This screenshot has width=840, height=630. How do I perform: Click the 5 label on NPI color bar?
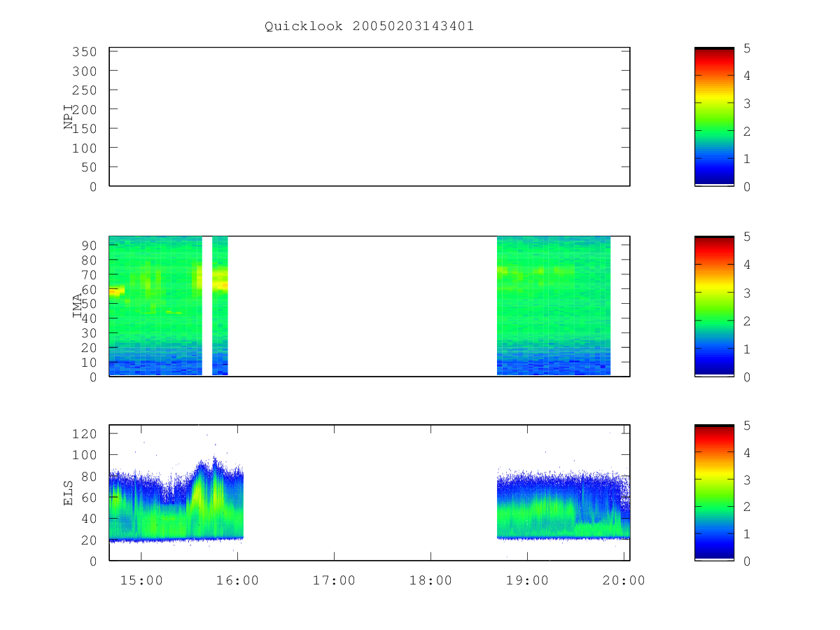[x=747, y=48]
